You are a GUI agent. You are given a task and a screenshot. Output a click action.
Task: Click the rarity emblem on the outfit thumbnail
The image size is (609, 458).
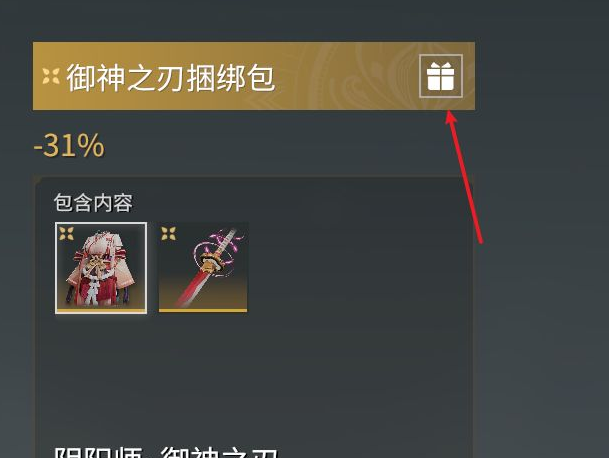point(66,233)
